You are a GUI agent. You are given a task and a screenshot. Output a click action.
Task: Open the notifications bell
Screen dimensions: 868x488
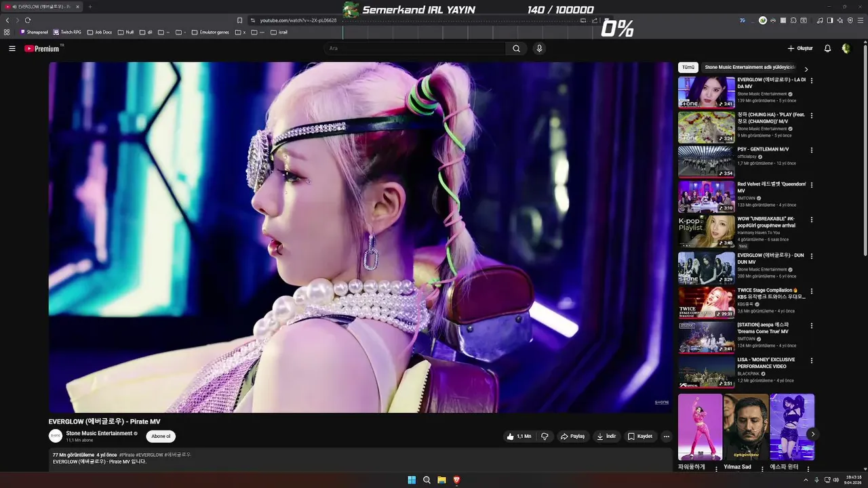pyautogui.click(x=827, y=48)
